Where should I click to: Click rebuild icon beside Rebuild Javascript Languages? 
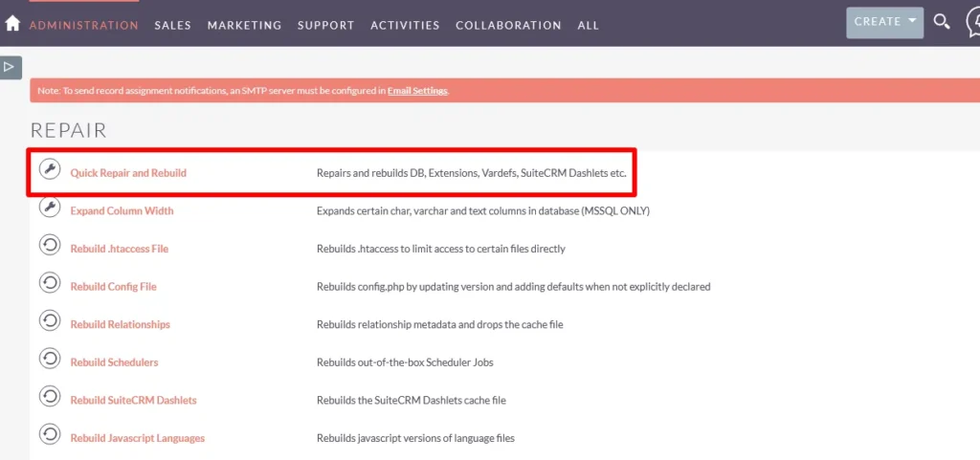tap(50, 435)
